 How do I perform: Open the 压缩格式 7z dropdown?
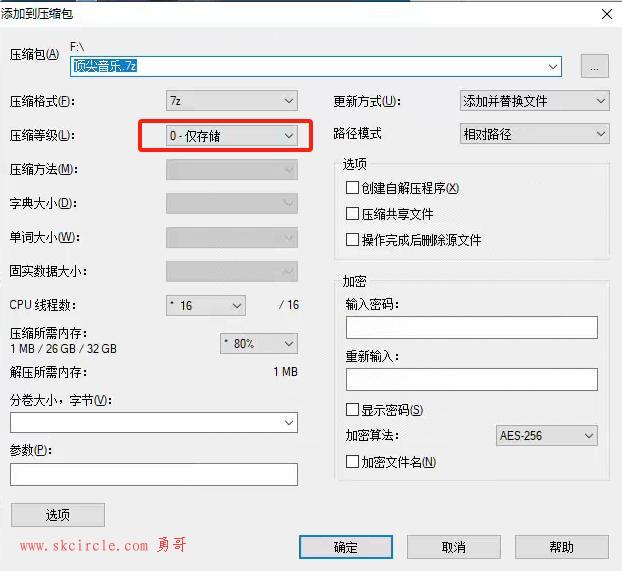232,101
